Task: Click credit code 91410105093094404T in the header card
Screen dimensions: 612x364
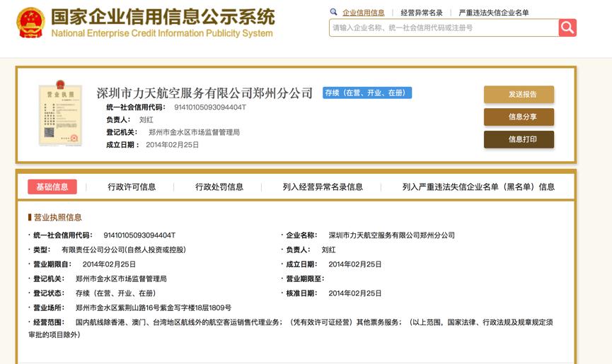Action: [210, 107]
